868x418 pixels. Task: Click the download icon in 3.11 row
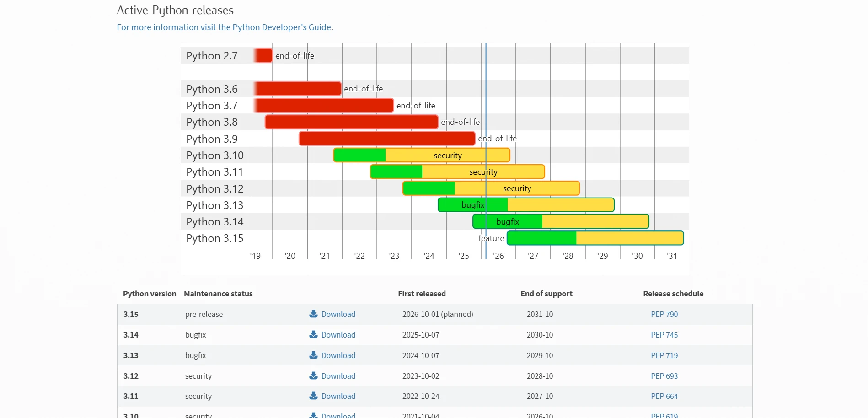coord(313,396)
